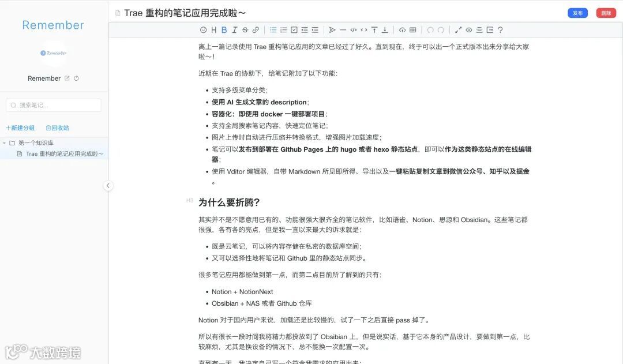Open the editor help
The image size is (623, 364).
pyautogui.click(x=500, y=30)
